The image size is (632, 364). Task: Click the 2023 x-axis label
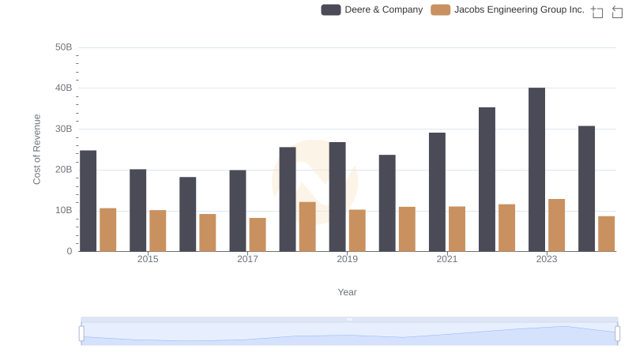(x=547, y=259)
